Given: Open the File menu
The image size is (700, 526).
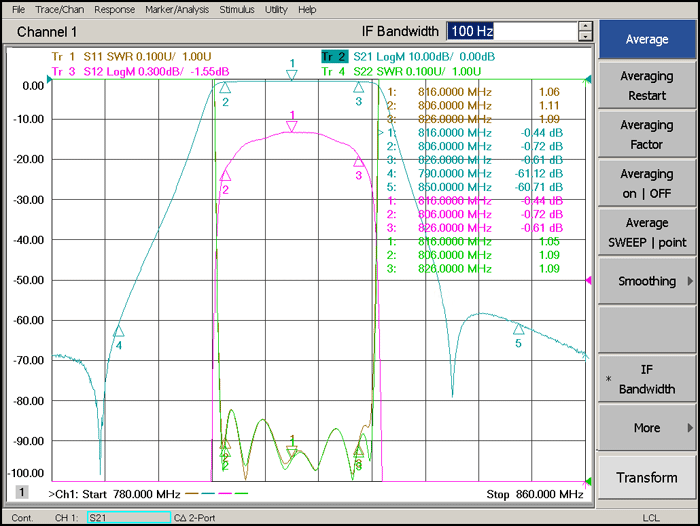Looking at the screenshot, I should coord(18,9).
